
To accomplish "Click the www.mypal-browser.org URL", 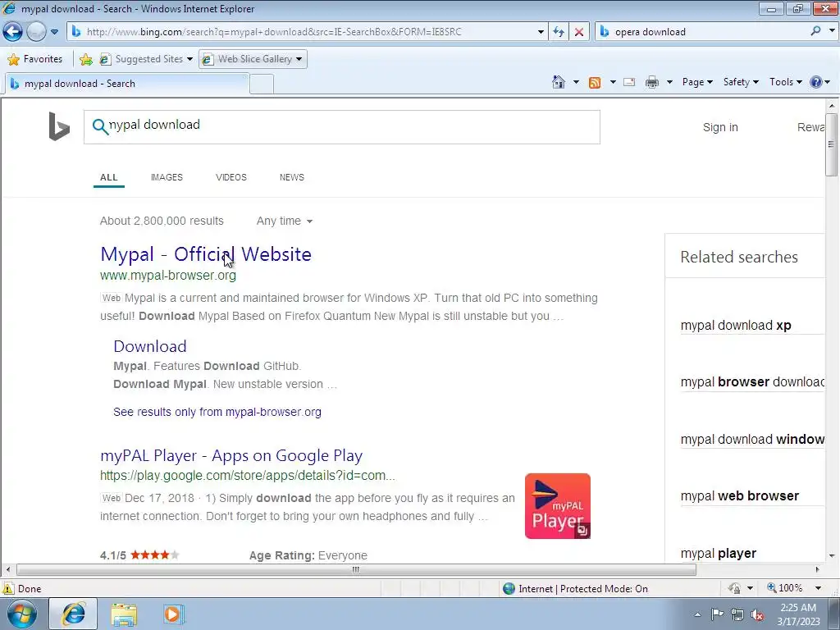I will coord(168,276).
